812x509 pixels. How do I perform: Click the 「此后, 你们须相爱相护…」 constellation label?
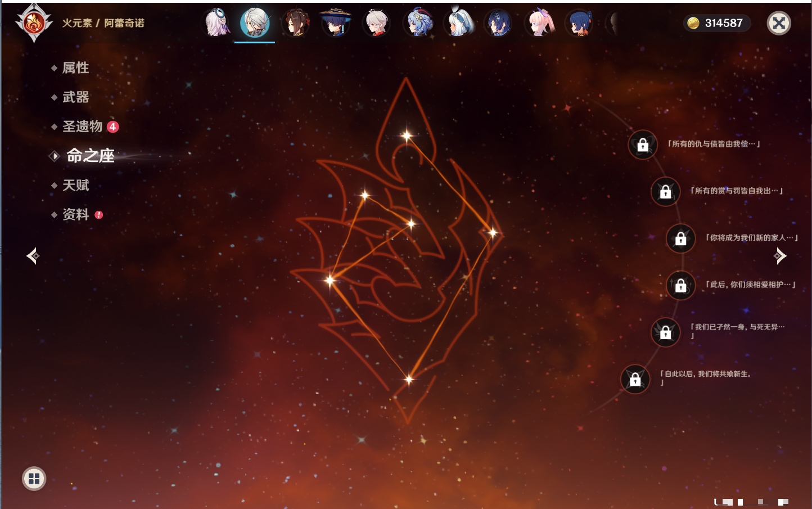coord(750,285)
